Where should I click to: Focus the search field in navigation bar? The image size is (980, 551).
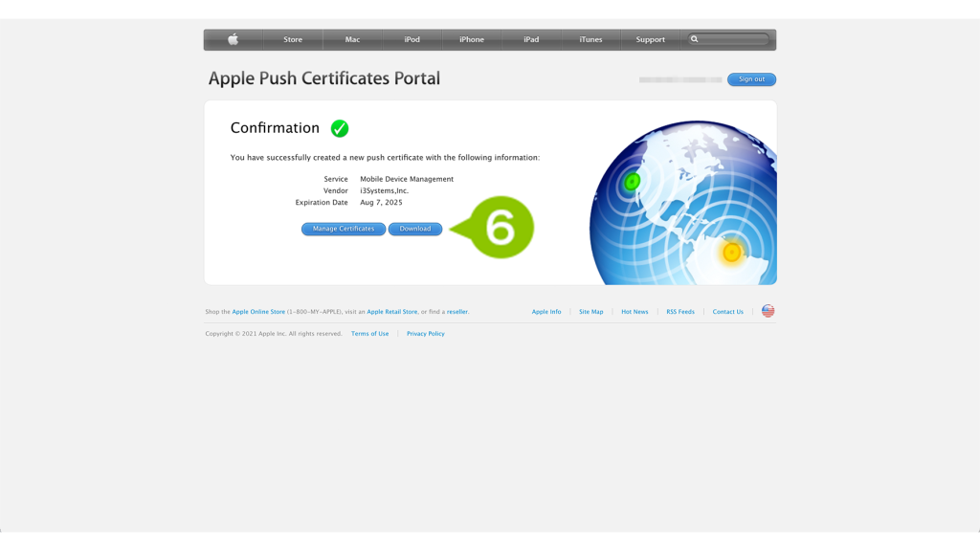point(728,39)
